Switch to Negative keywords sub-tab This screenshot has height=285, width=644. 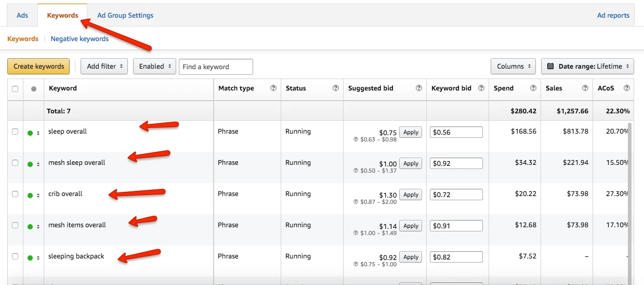(x=80, y=39)
